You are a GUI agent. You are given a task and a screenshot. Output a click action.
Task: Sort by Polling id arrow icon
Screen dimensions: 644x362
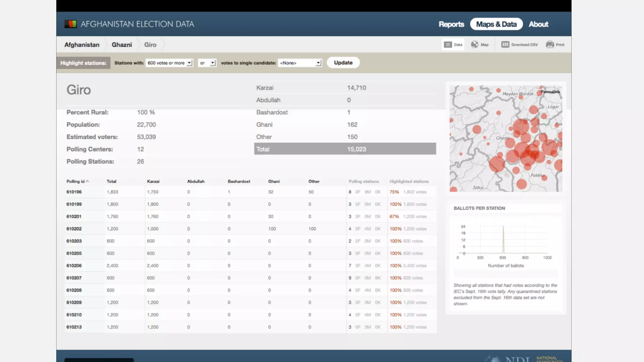(x=87, y=181)
